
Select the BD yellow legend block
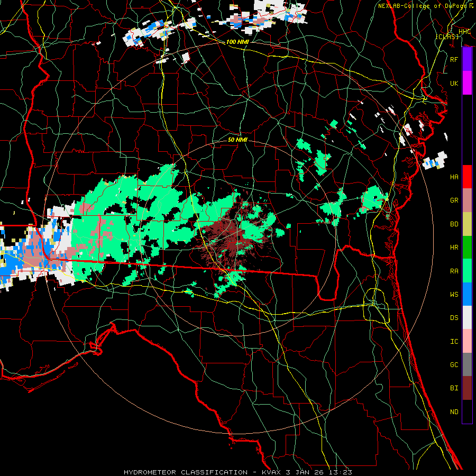(467, 224)
